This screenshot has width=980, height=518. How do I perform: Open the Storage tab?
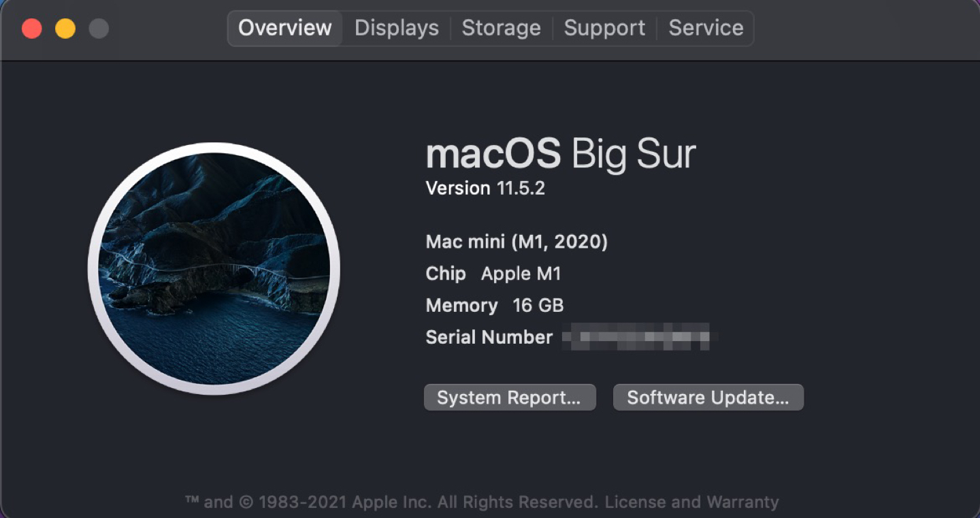[x=501, y=28]
